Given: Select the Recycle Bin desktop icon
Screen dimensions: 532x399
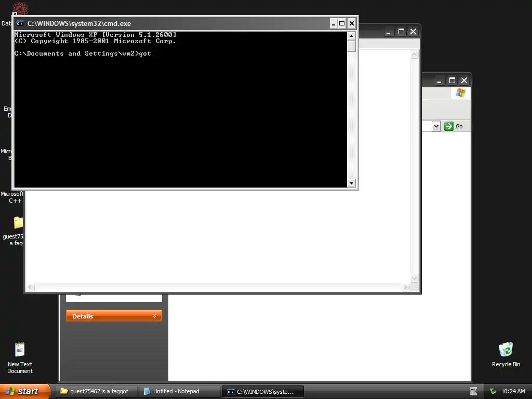Looking at the screenshot, I should [506, 354].
